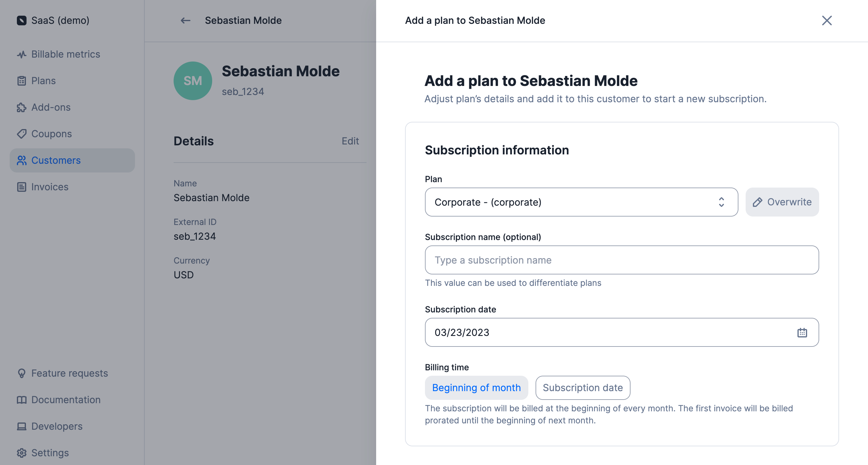Viewport: 868px width, 465px height.
Task: Select Subscription date billing time
Action: click(x=583, y=388)
